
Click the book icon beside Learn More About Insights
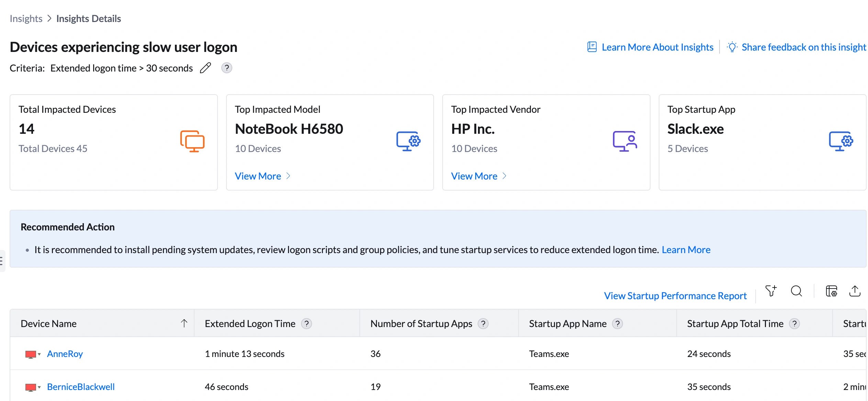[592, 47]
